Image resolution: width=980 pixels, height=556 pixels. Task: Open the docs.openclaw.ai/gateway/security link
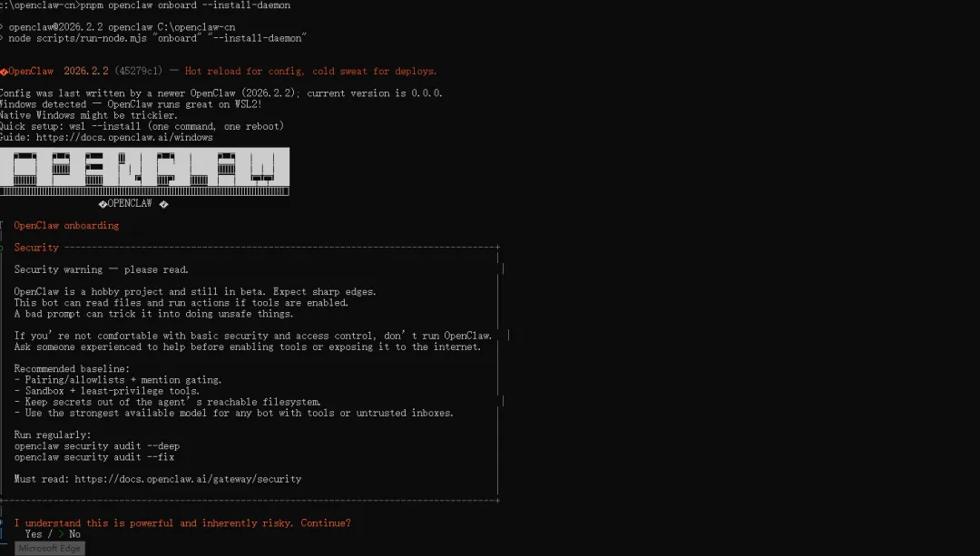click(x=188, y=479)
